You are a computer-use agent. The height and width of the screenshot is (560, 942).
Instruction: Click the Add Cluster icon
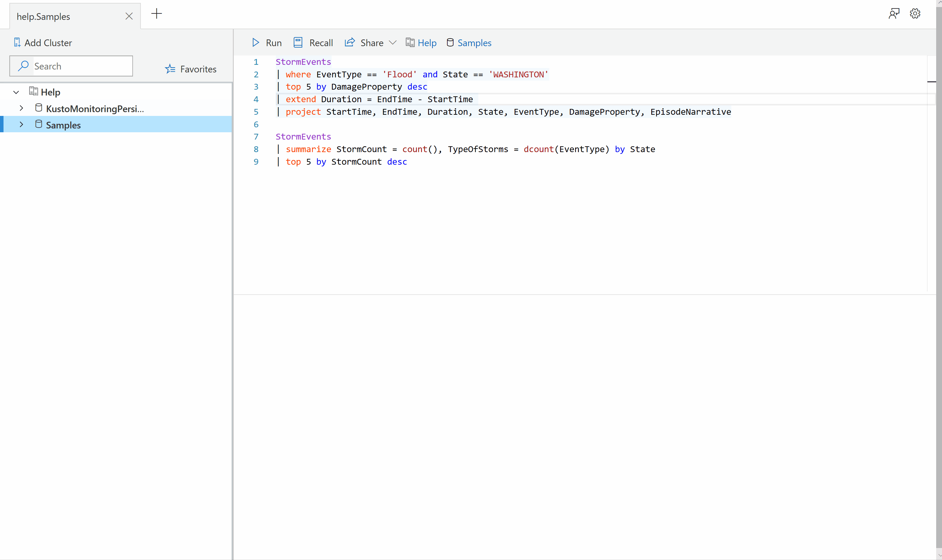point(17,43)
